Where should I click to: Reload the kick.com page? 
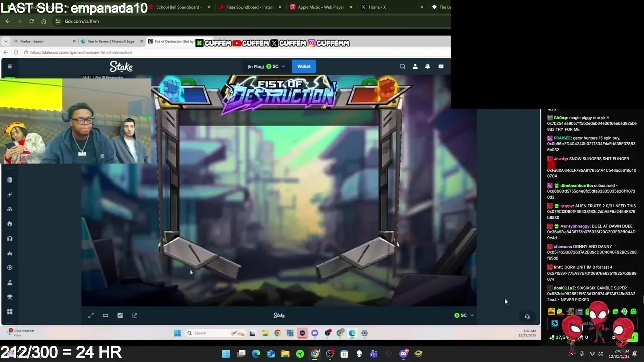[x=31, y=21]
